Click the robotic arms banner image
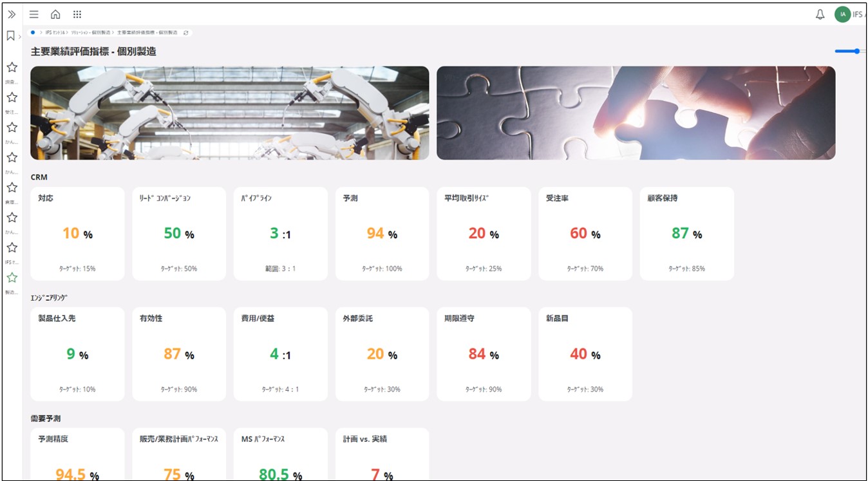This screenshot has width=868, height=481. pyautogui.click(x=230, y=113)
